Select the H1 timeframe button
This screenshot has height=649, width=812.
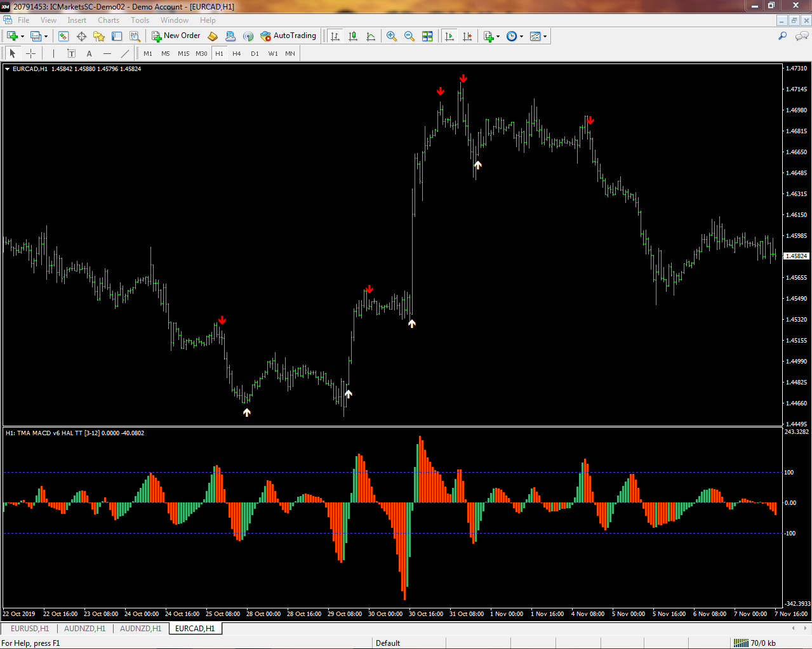(x=219, y=54)
